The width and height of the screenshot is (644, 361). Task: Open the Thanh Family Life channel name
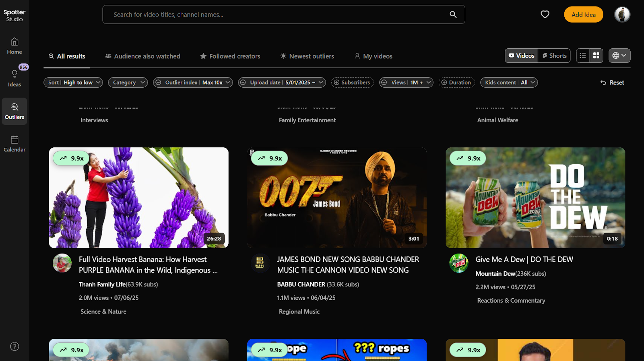102,285
